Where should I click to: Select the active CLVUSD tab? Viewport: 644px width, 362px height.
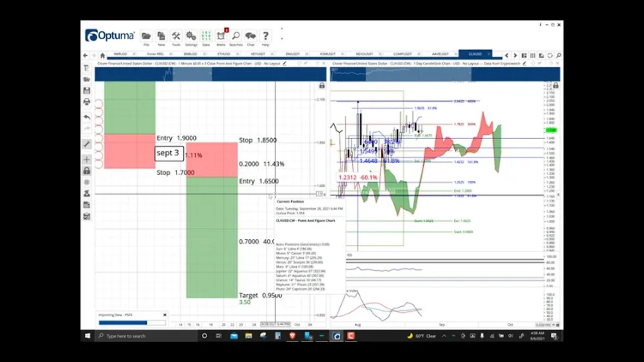coord(474,54)
